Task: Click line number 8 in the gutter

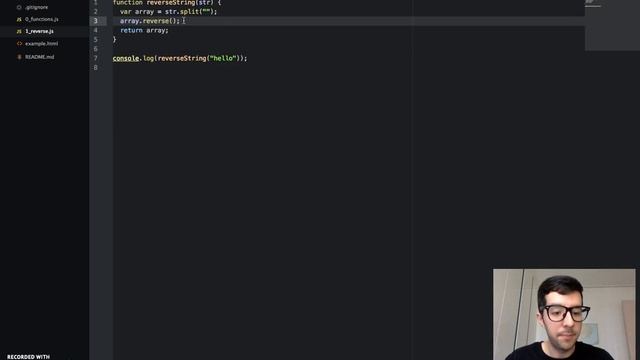Action: (96, 68)
